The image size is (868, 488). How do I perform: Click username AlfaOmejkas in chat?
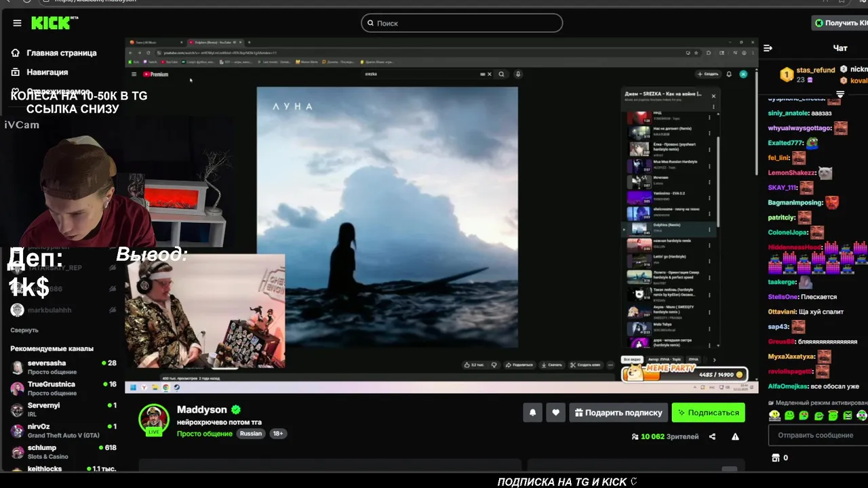pyautogui.click(x=787, y=386)
